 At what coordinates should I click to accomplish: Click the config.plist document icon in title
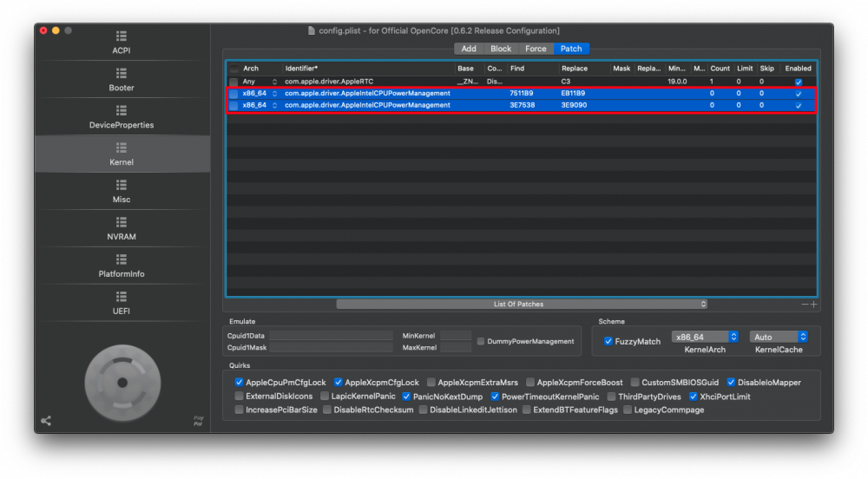pos(312,30)
